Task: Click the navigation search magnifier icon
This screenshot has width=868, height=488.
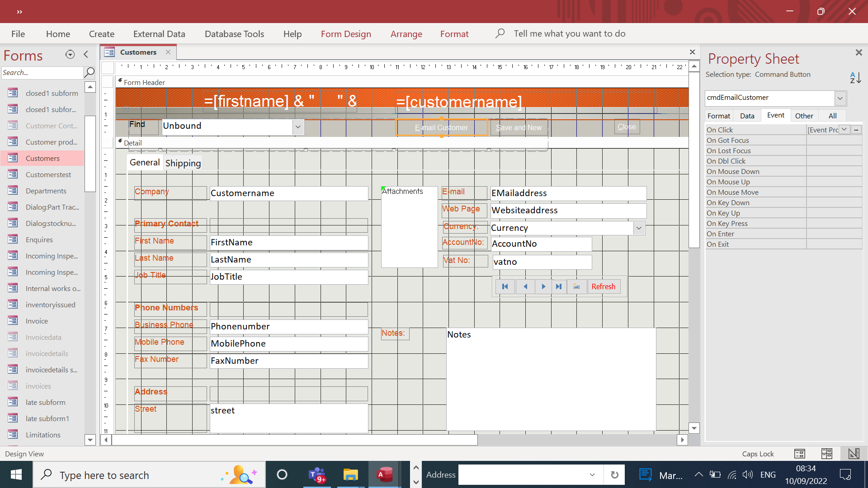Action: pyautogui.click(x=90, y=72)
